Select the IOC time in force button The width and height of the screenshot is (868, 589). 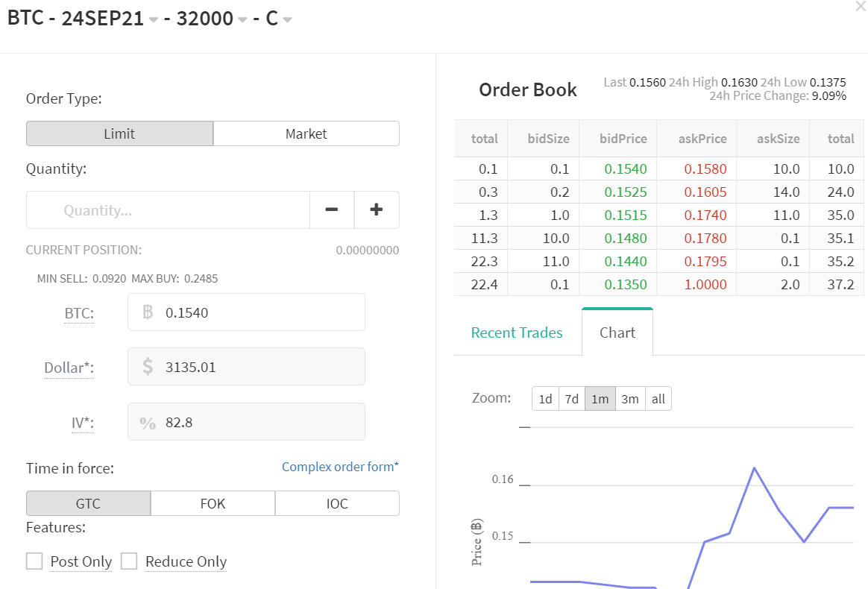click(337, 503)
